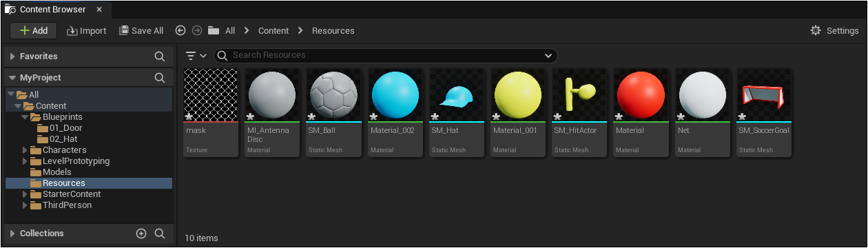
Task: Click the Add content button
Action: [34, 30]
